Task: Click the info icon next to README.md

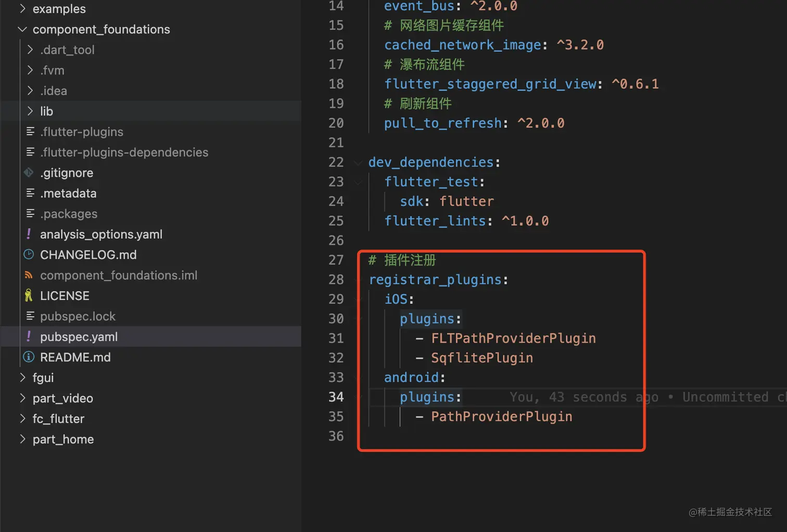Action: [29, 357]
